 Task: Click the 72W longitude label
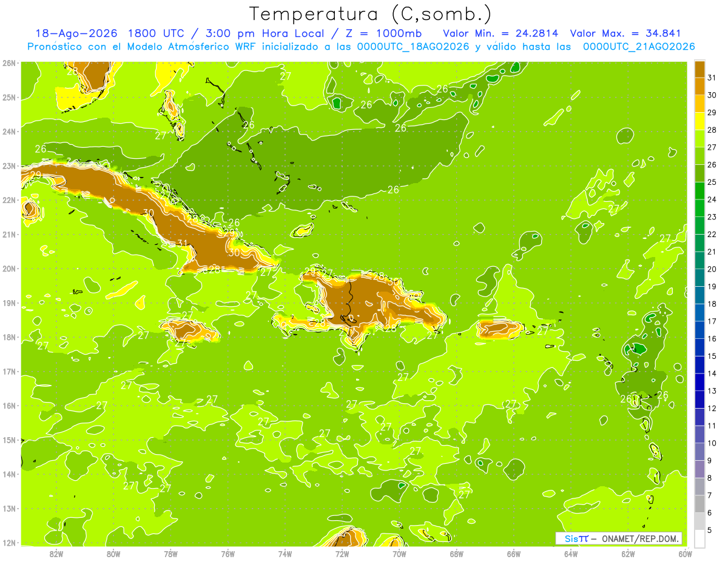[x=342, y=554]
